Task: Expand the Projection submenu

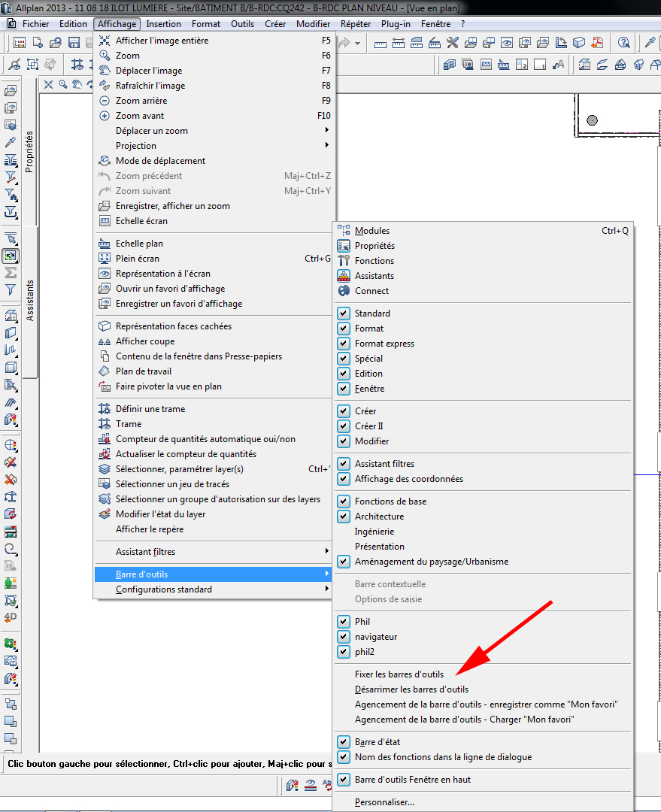Action: coord(214,146)
